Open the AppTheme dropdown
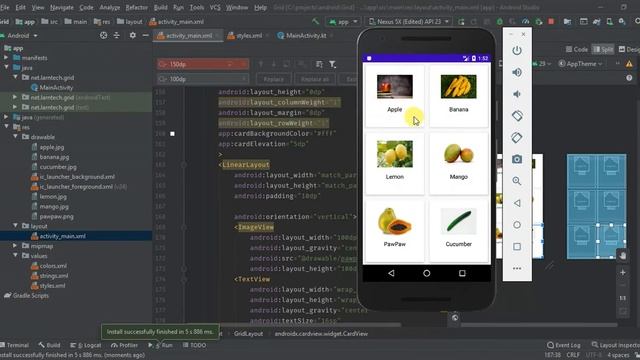640x360 pixels. tap(580, 64)
